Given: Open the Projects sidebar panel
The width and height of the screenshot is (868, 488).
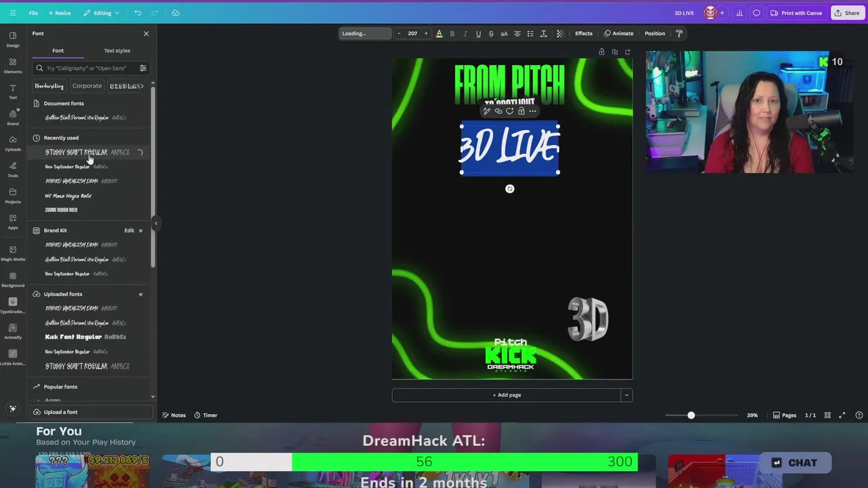Looking at the screenshot, I should [13, 196].
